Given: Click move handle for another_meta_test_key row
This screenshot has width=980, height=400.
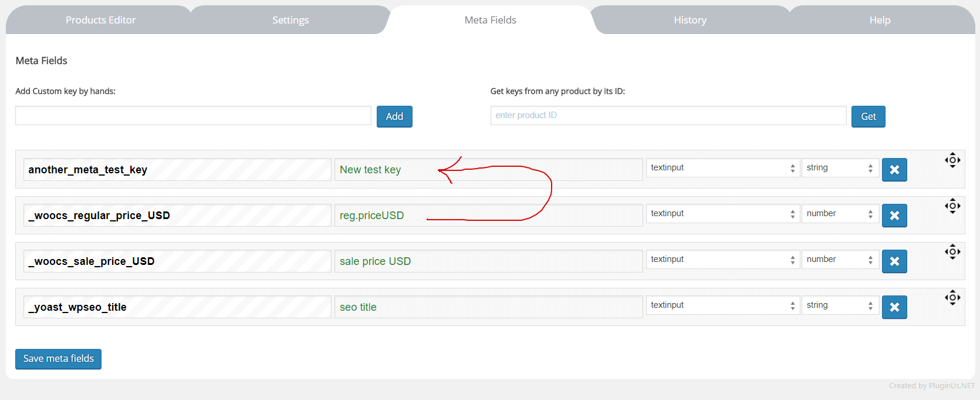Looking at the screenshot, I should click(x=952, y=160).
